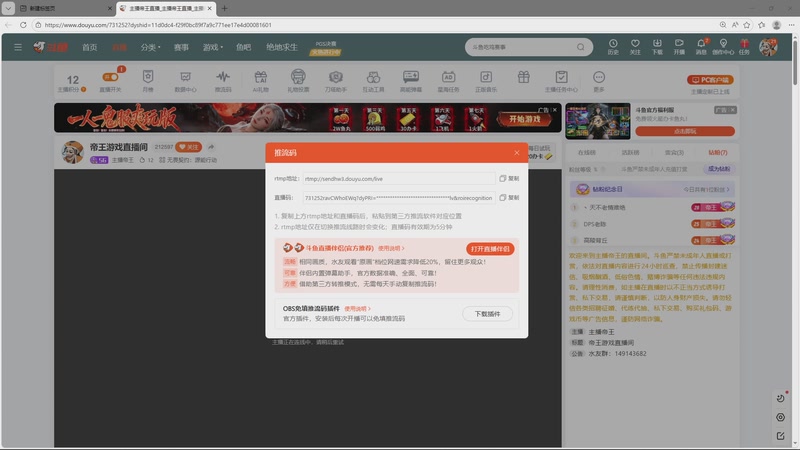Click the page vertical scrollbar
The image size is (800, 450).
pyautogui.click(x=795, y=61)
